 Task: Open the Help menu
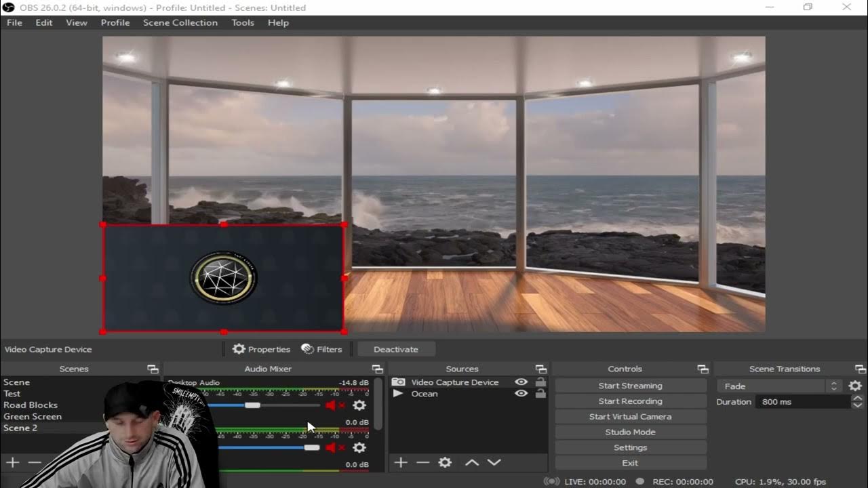pos(278,22)
